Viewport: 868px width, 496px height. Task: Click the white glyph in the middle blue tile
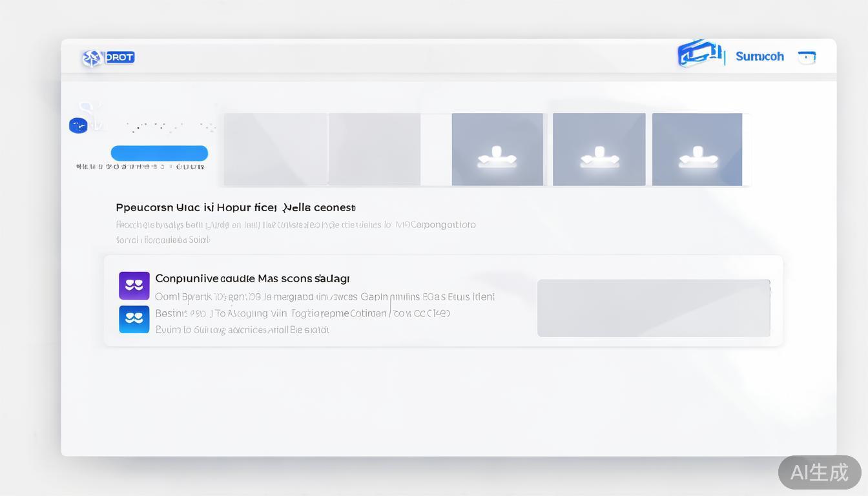pos(599,157)
